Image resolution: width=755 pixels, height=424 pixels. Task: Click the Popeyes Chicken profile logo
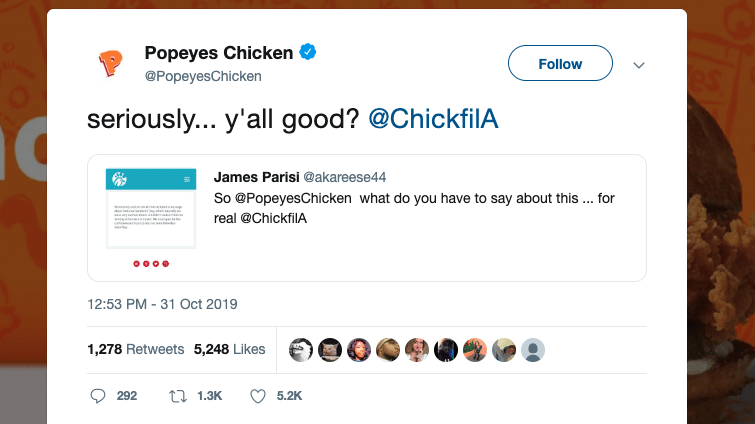pyautogui.click(x=110, y=63)
